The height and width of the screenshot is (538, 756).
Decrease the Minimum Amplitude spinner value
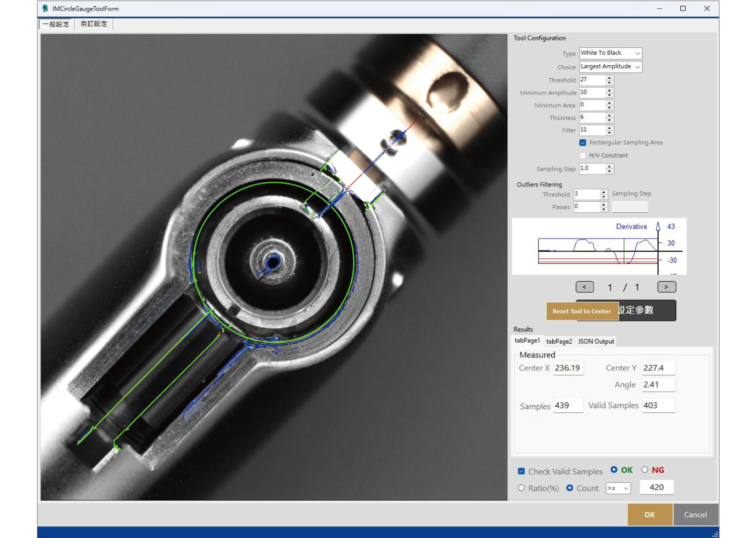pyautogui.click(x=610, y=95)
